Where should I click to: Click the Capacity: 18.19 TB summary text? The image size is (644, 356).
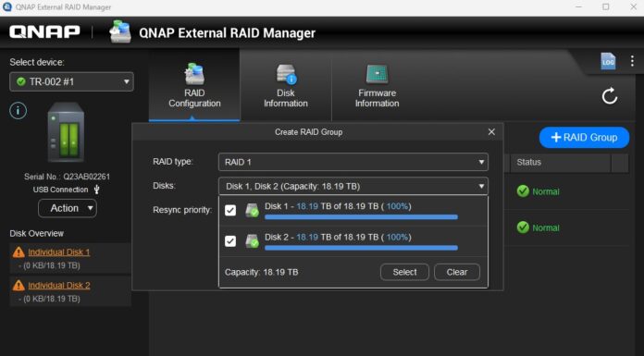pyautogui.click(x=261, y=272)
